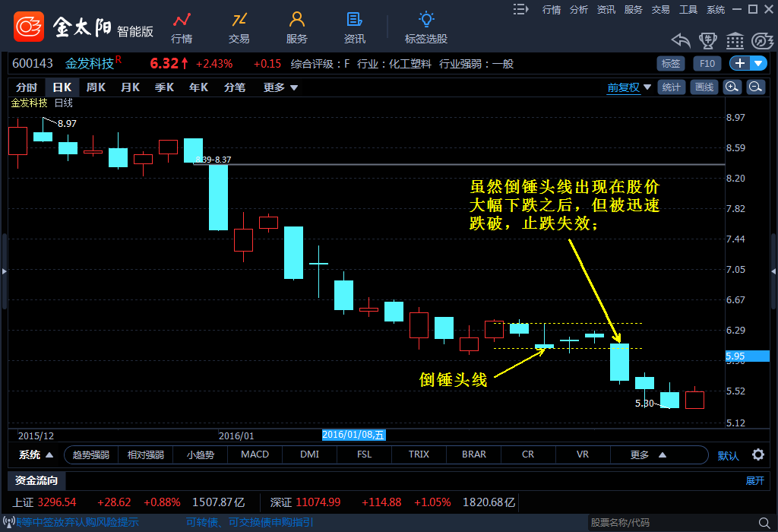
Task: Switch to the 周K tab
Action: click(96, 87)
